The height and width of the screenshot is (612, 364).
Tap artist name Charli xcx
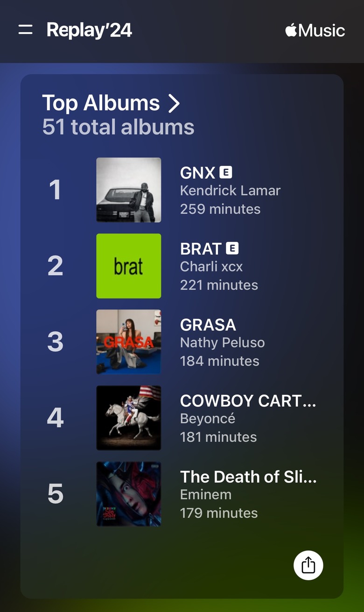(211, 267)
